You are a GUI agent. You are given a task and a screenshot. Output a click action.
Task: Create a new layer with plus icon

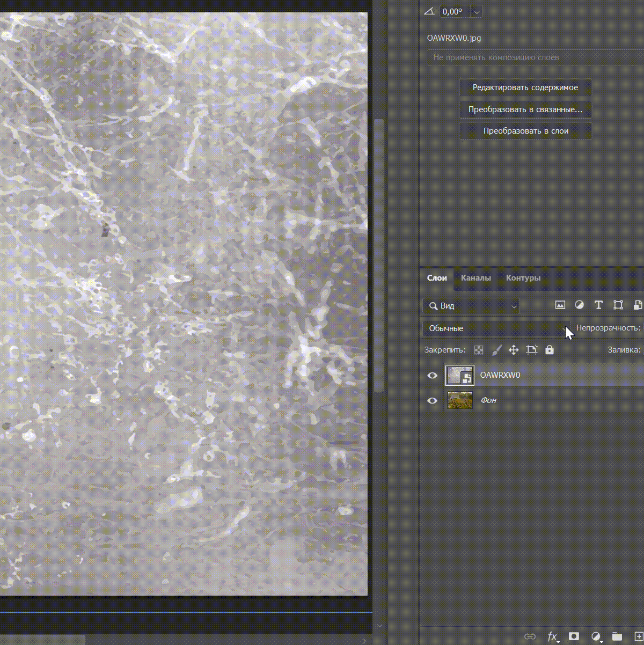[638, 636]
